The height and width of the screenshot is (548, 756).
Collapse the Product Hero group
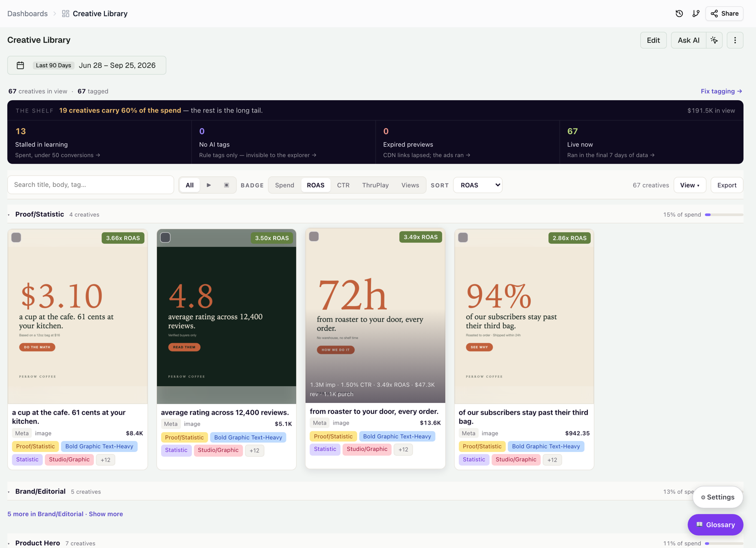(9, 544)
